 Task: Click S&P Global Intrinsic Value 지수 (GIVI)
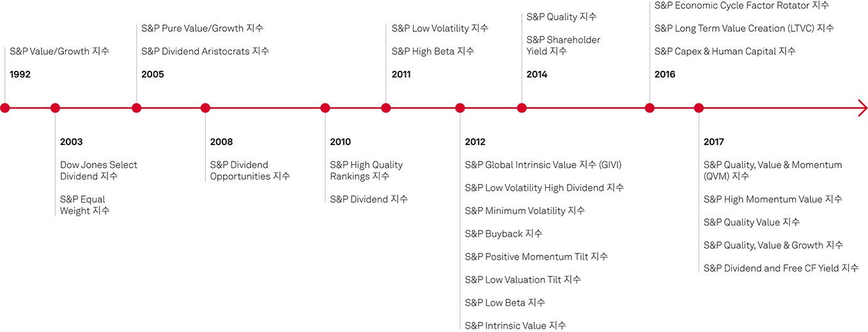[543, 165]
